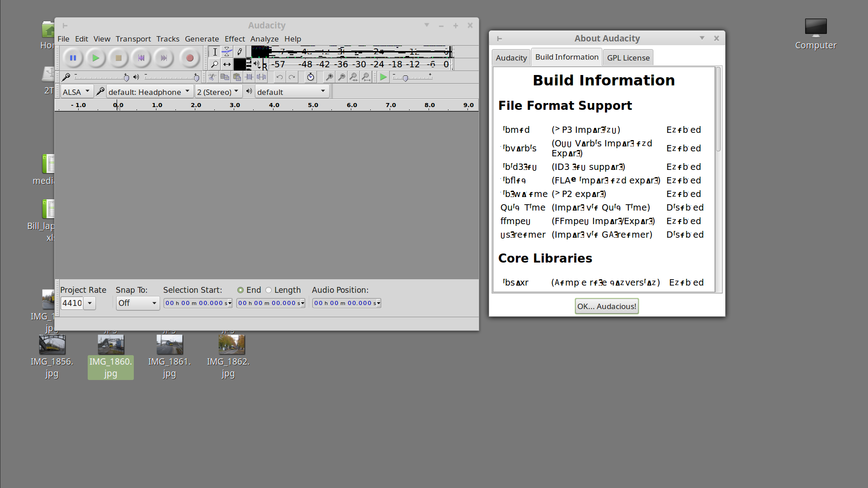The width and height of the screenshot is (868, 488).
Task: Switch to the GPL License tab
Action: pyautogui.click(x=628, y=57)
